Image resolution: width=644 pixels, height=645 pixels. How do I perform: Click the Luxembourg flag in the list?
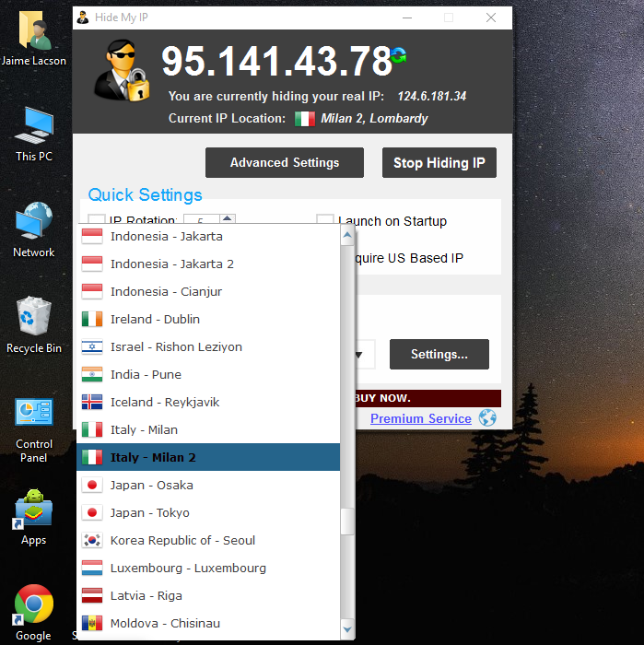point(92,569)
